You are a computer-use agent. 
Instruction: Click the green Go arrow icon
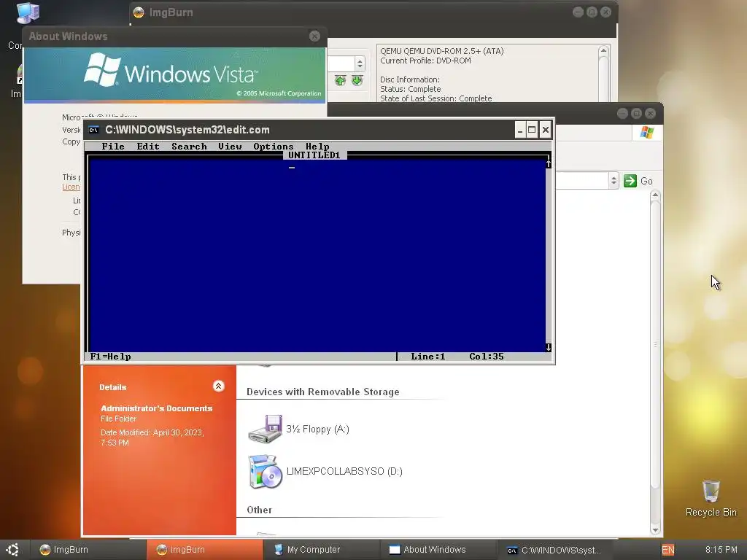(630, 181)
